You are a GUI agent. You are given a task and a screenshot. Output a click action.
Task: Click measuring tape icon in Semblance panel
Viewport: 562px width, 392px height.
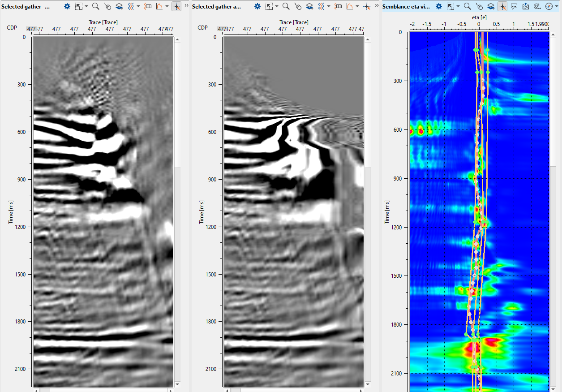(x=537, y=6)
